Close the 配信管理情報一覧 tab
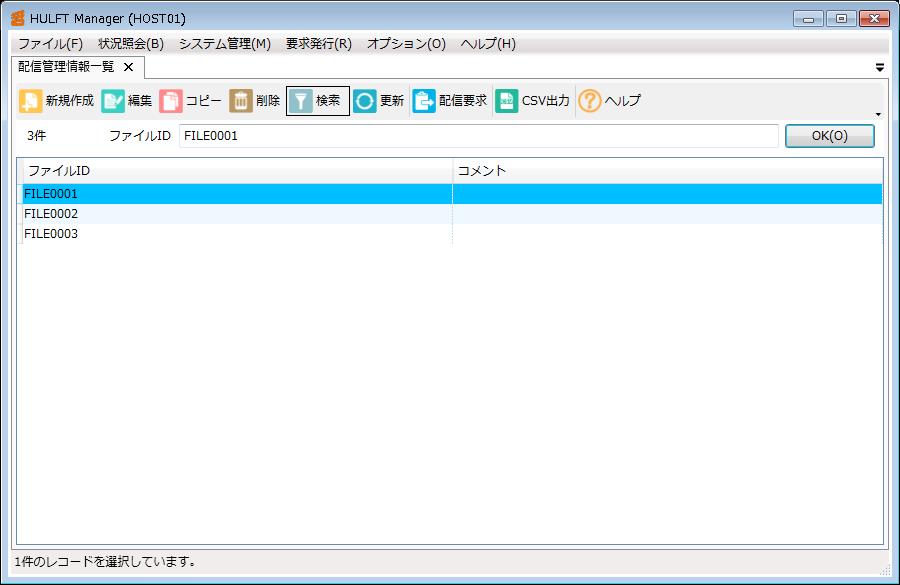 129,67
